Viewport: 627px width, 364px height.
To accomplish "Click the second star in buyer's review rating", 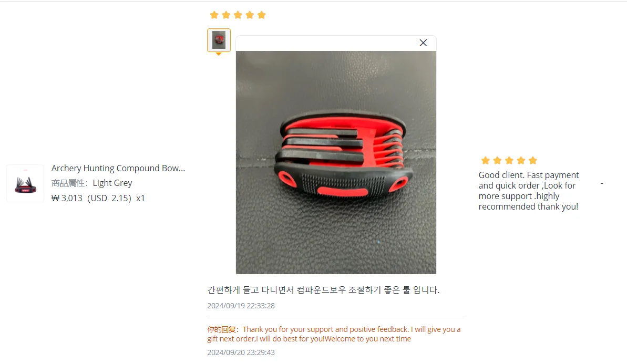I will (x=226, y=15).
